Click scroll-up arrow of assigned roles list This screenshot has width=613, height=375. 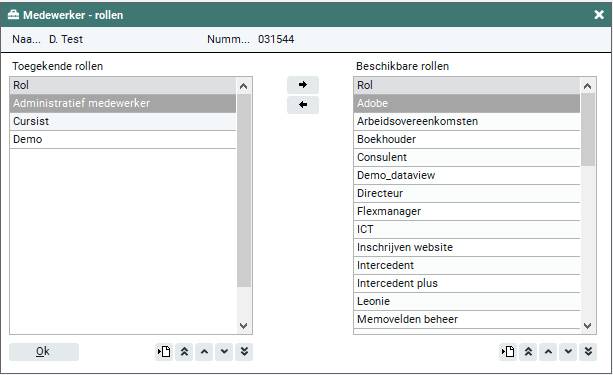click(x=243, y=86)
